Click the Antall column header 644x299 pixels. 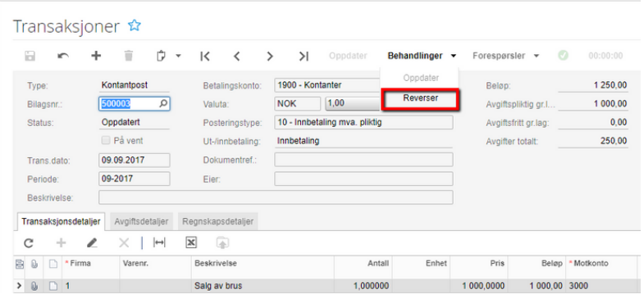pos(363,263)
